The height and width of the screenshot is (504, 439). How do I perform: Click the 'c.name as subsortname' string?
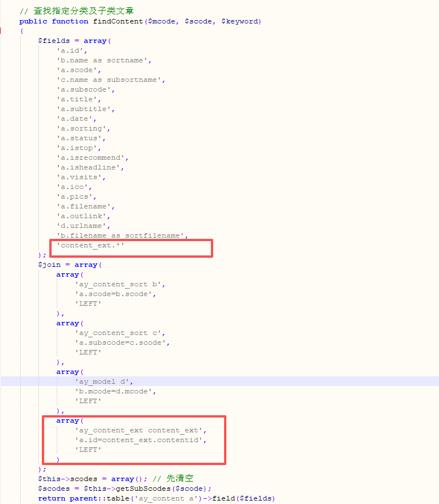coord(110,80)
